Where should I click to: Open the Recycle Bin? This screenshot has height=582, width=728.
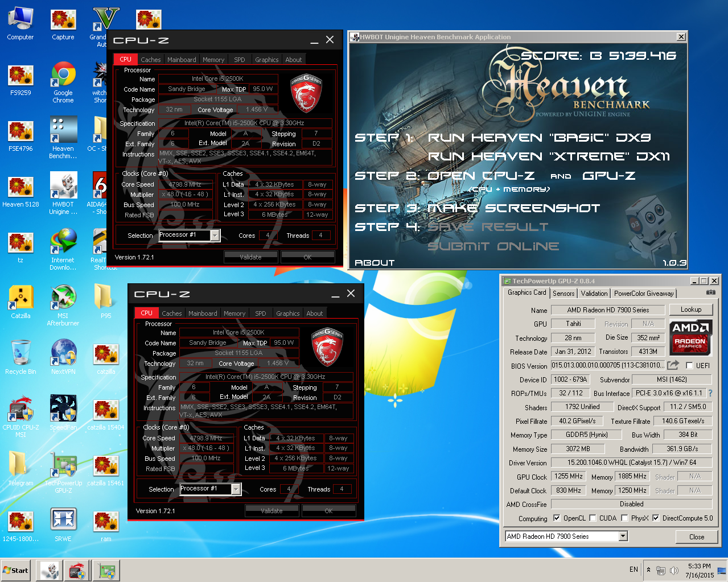point(20,358)
